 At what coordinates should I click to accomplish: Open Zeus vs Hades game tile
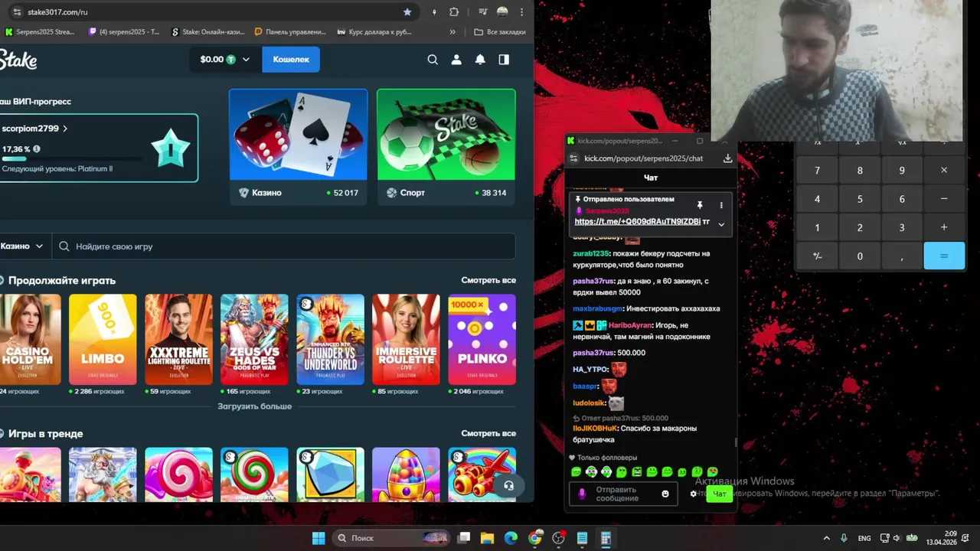[254, 339]
